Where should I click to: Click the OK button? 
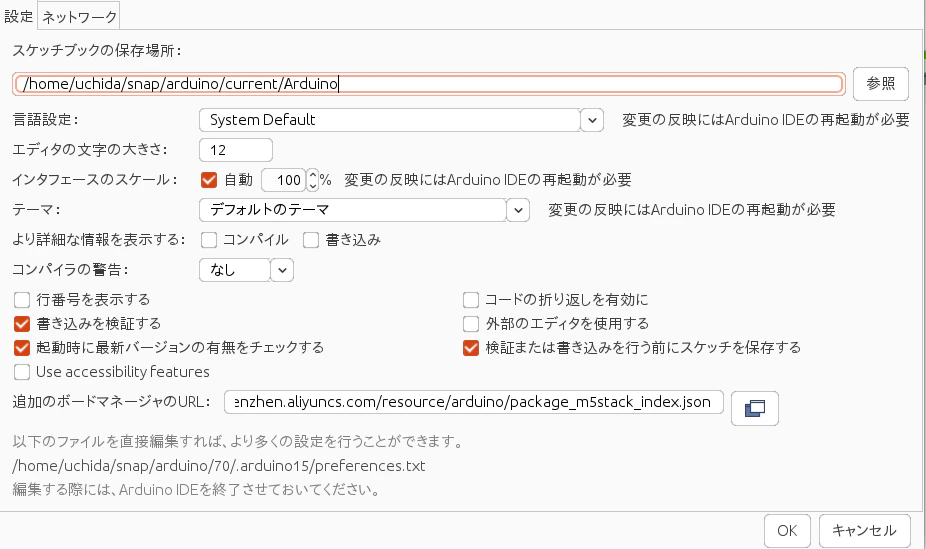pyautogui.click(x=787, y=531)
